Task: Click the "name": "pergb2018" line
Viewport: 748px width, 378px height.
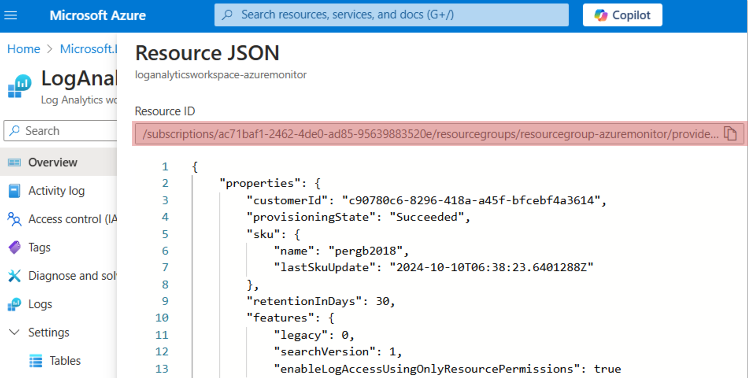Action: tap(341, 251)
